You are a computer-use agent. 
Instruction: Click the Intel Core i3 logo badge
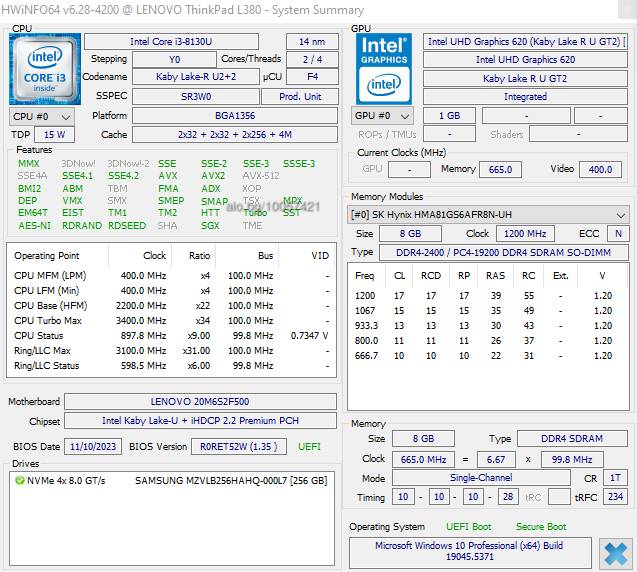(45, 69)
